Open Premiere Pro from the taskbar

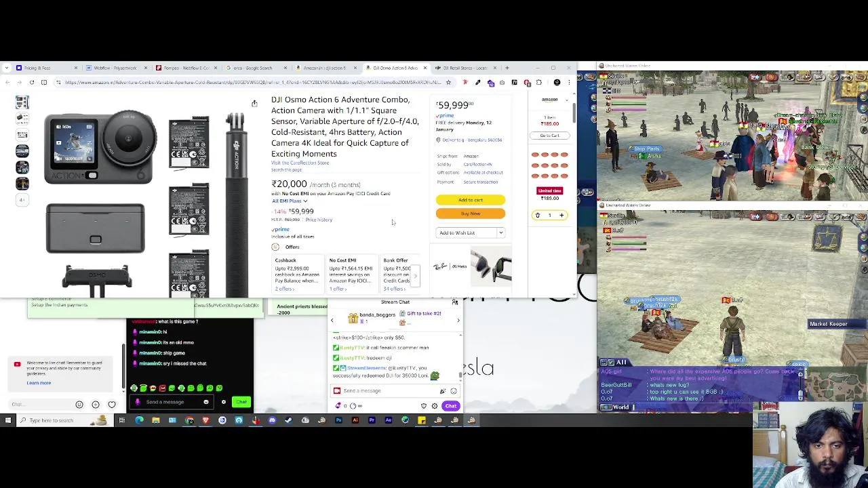point(372,420)
